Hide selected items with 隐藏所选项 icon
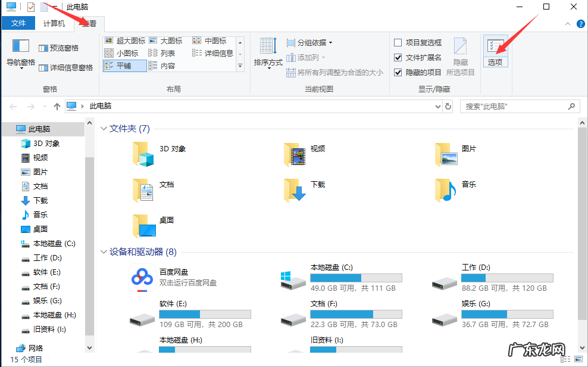Image resolution: width=588 pixels, height=367 pixels. pyautogui.click(x=461, y=51)
